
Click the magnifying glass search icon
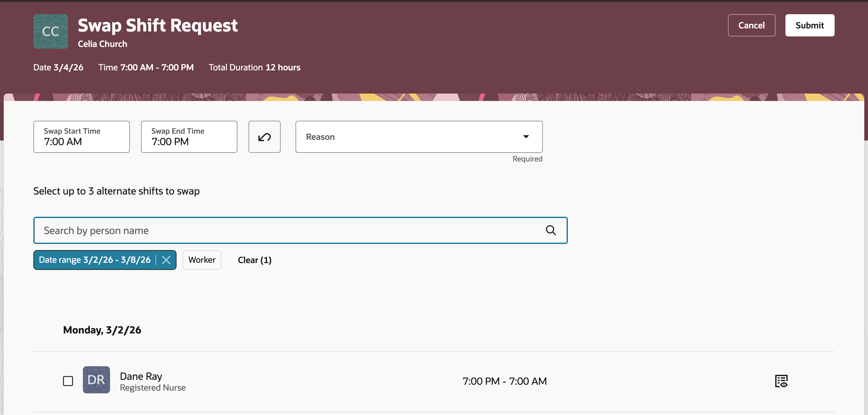point(551,230)
